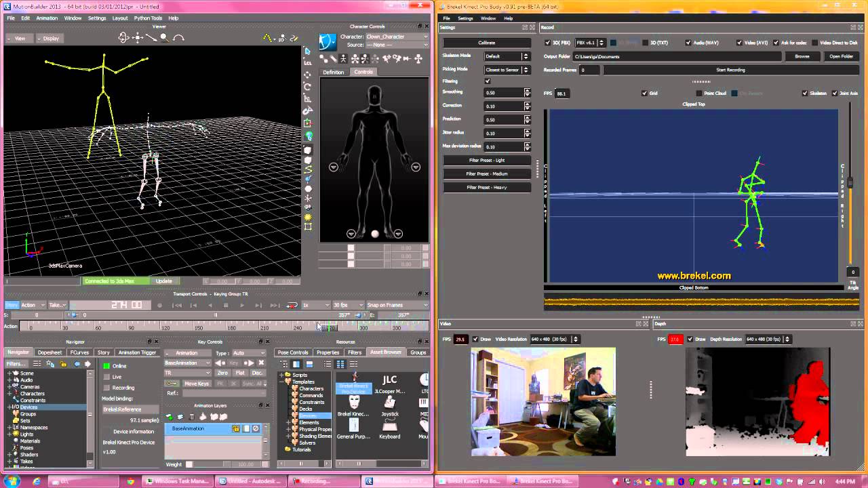Viewport: 868px width, 488px height.
Task: Click stop in Transport Controls
Action: [226, 305]
